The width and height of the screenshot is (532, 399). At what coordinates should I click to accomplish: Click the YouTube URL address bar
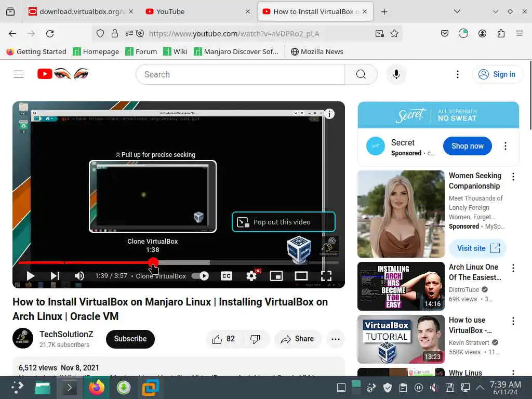click(234, 34)
